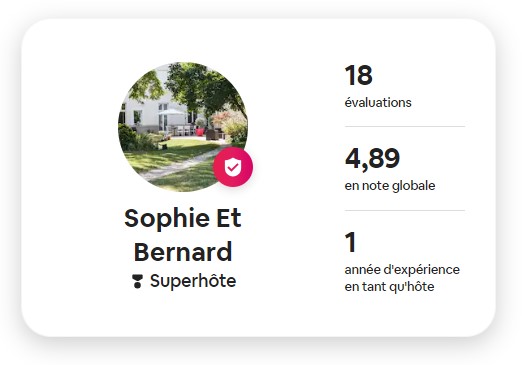Click the "1" year experience number

351,242
